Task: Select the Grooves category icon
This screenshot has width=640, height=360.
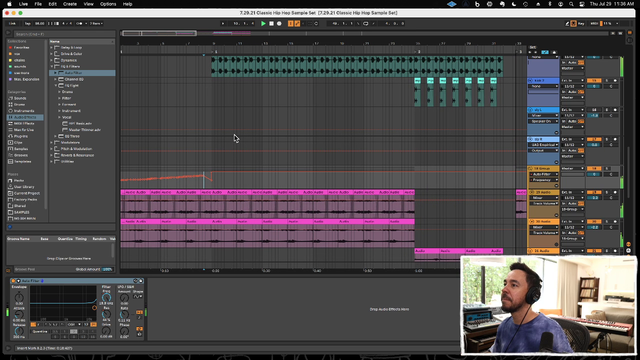Action: (10, 155)
